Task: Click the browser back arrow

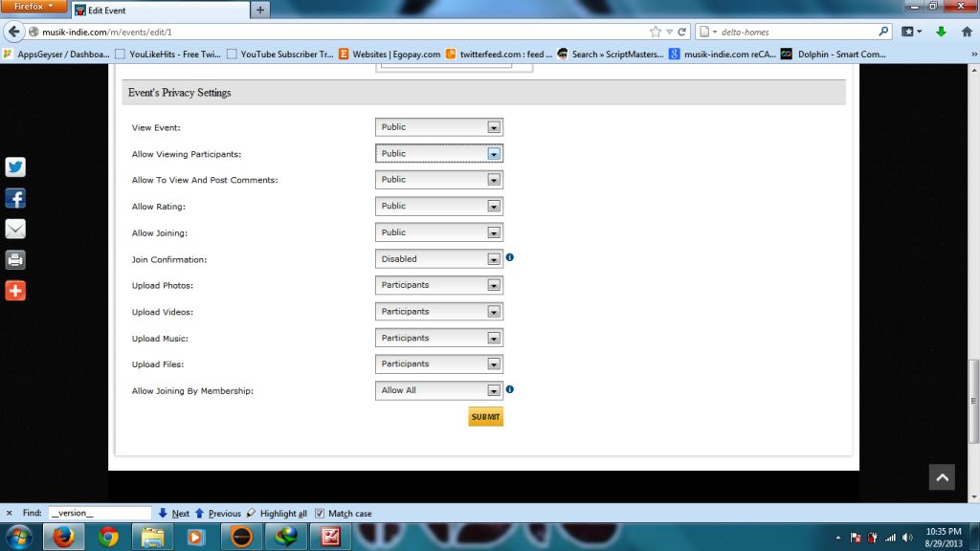Action: pos(13,32)
